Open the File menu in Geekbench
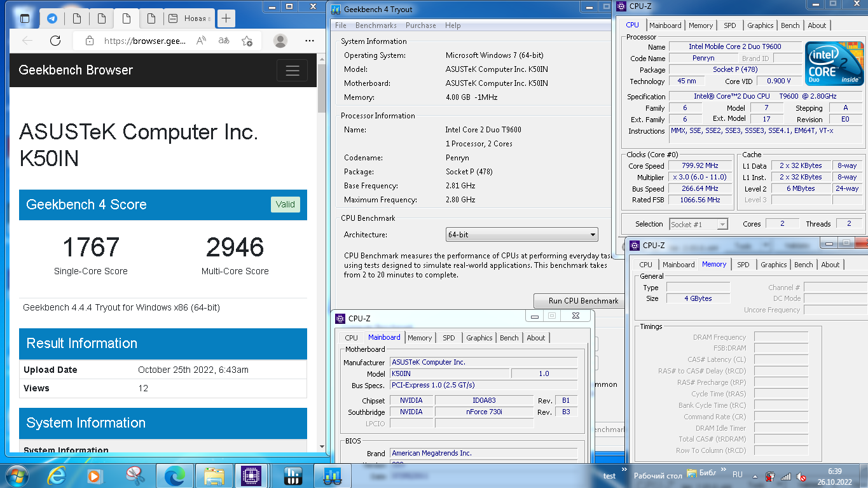Viewport: 868px width, 488px height. click(x=341, y=25)
